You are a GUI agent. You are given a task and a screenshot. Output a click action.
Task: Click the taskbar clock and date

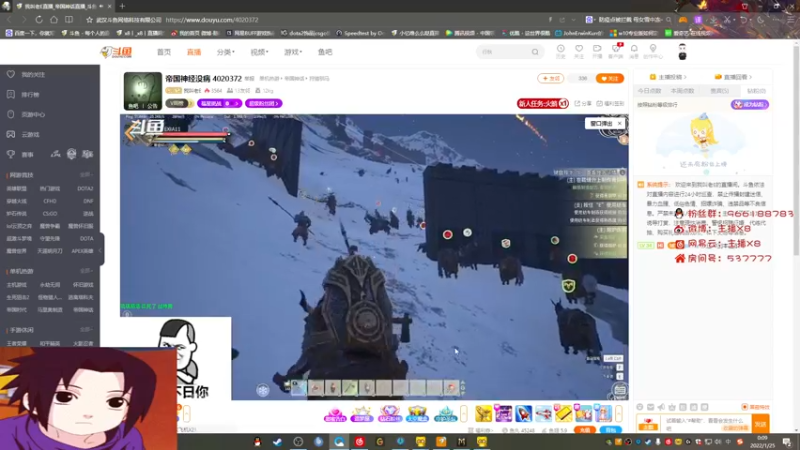763,442
